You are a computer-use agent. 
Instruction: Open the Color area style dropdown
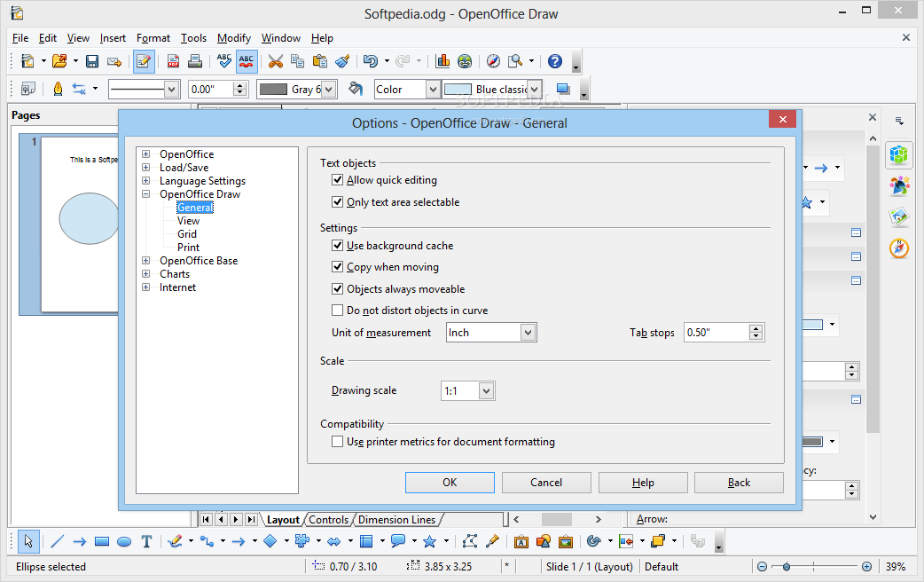click(433, 89)
